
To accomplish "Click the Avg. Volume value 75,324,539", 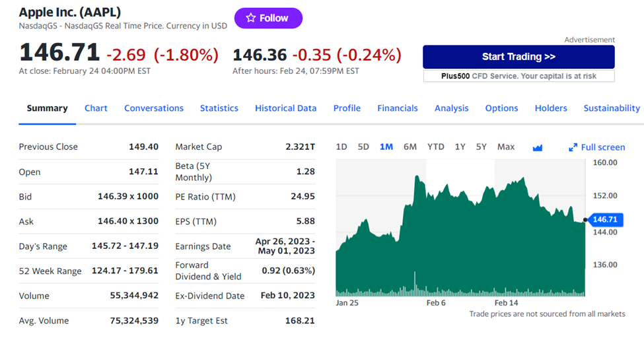I will click(x=134, y=321).
